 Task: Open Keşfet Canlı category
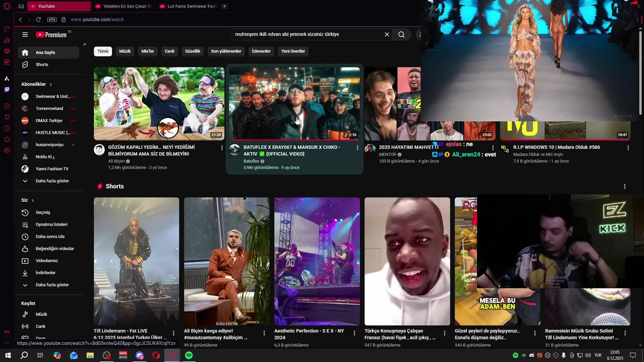click(x=48, y=326)
